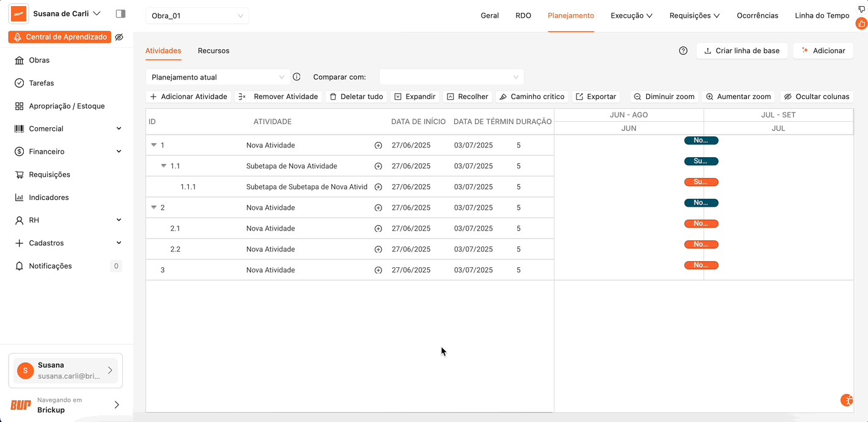Switch to the RDO tab

[523, 16]
